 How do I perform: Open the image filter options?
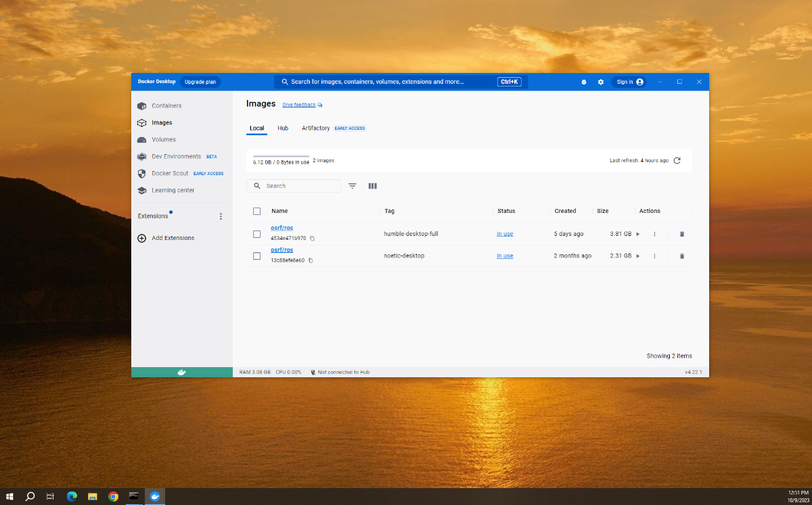[x=353, y=186]
